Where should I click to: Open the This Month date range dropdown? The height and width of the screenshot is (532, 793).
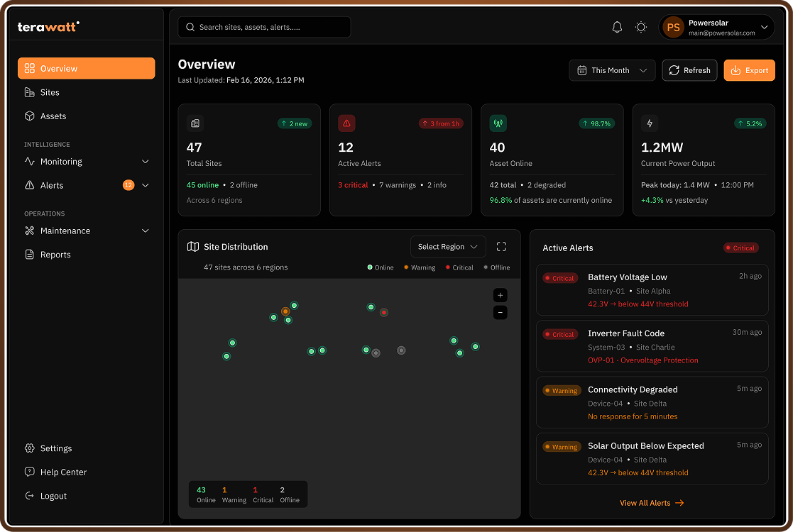(x=612, y=70)
